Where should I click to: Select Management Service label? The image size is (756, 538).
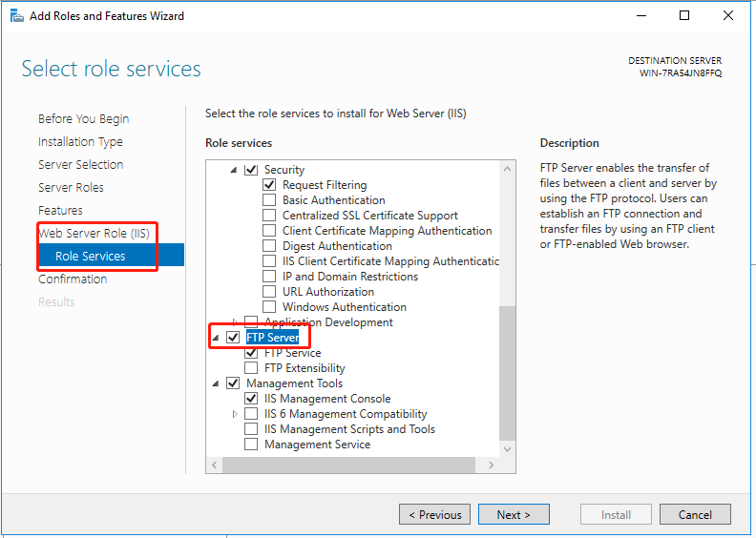coord(317,445)
